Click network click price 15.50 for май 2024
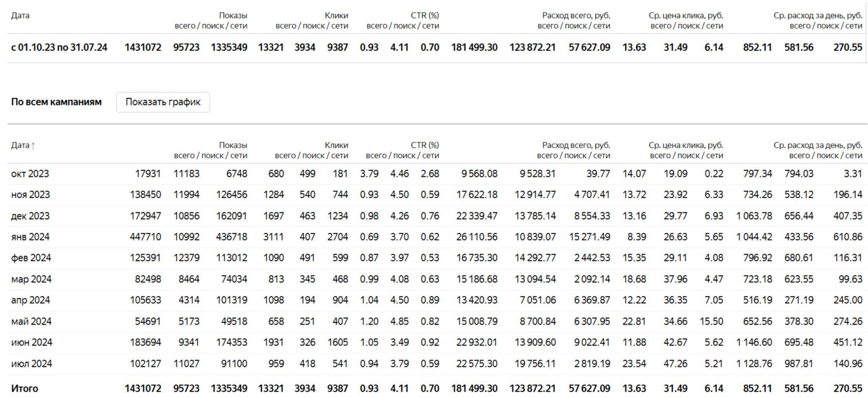The image size is (868, 397). pos(712,321)
